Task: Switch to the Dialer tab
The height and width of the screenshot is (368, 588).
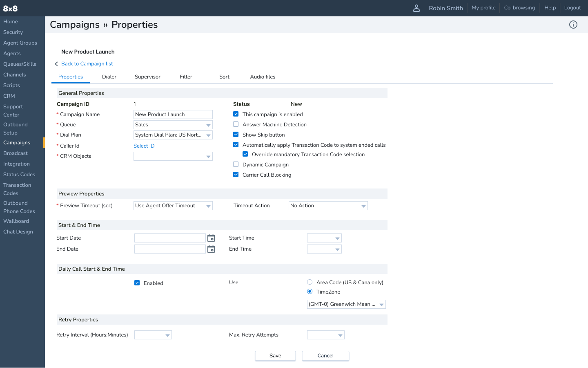Action: tap(109, 77)
